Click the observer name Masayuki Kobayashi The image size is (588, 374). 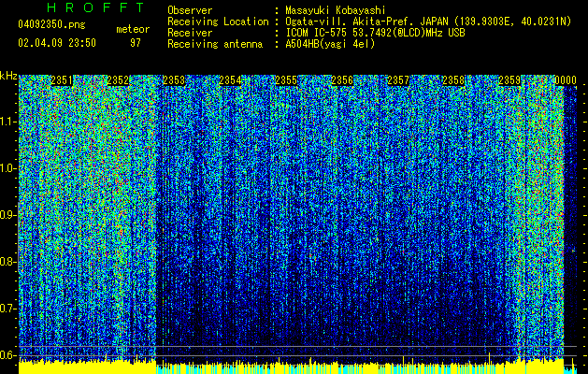coord(336,10)
